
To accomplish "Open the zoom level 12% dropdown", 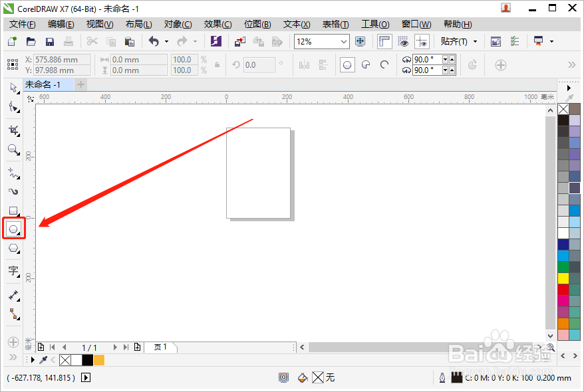I will [x=344, y=42].
